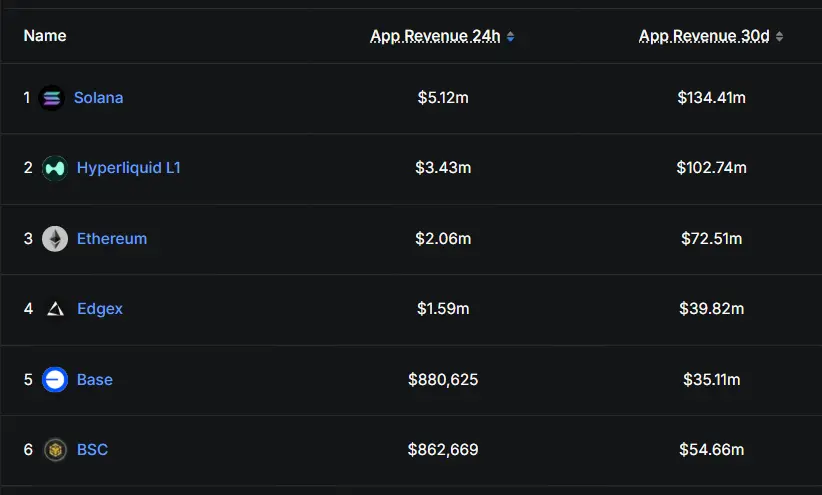Click the App Revenue 30d column header
Viewport: 822px width, 495px height.
click(704, 36)
